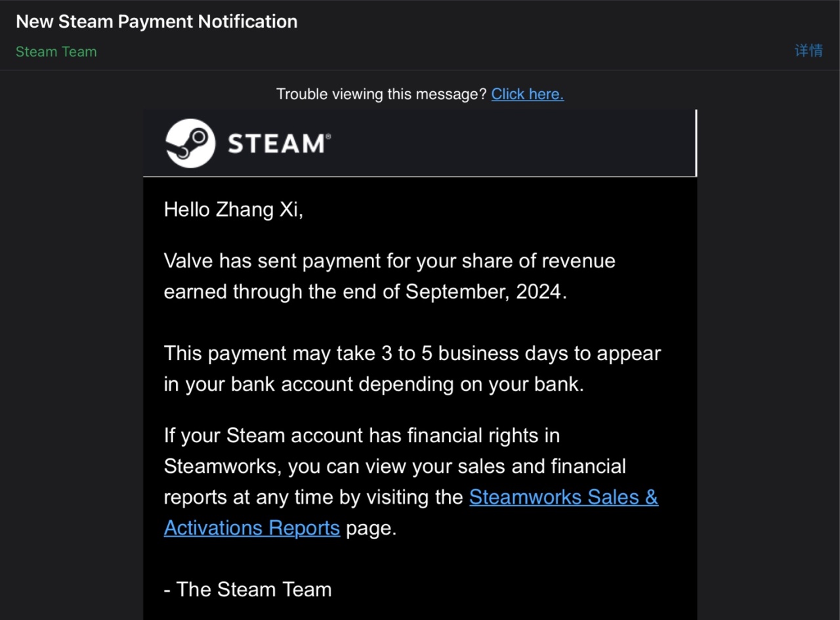Screen dimensions: 840x620
Task: Click the 'Hello Zhang Xi,' greeting
Action: point(234,210)
